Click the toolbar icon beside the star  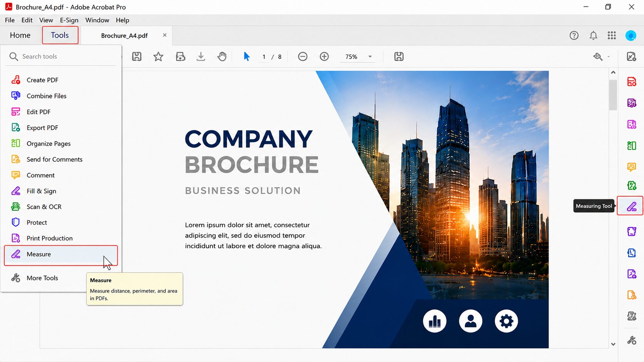coord(180,57)
